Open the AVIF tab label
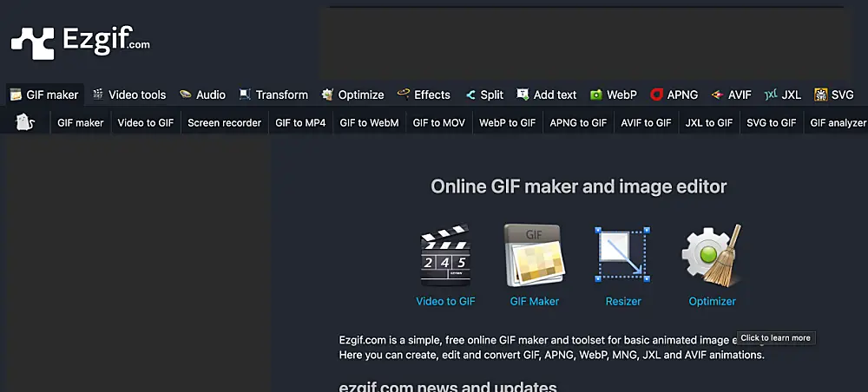 point(740,95)
